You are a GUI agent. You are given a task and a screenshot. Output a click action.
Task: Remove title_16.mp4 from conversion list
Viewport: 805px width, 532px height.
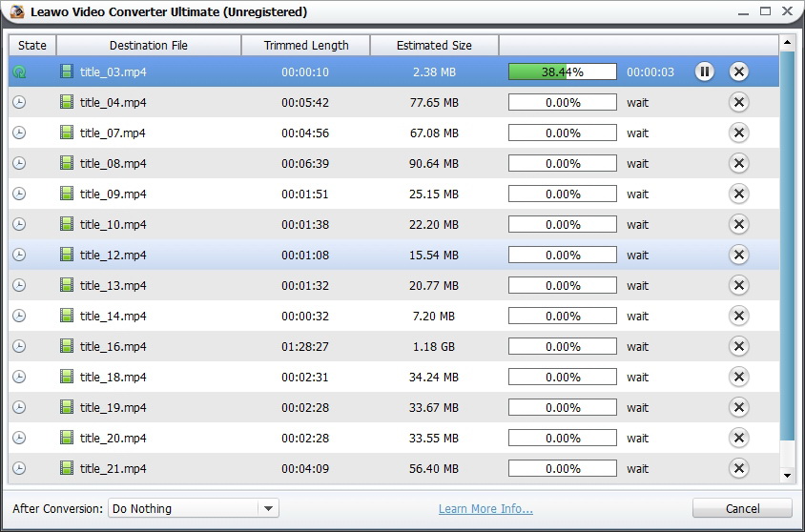coord(738,347)
